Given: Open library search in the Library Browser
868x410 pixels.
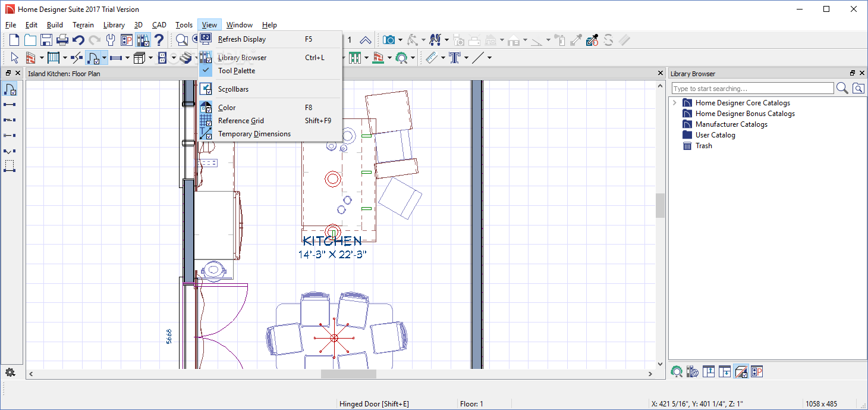Looking at the screenshot, I should click(842, 87).
